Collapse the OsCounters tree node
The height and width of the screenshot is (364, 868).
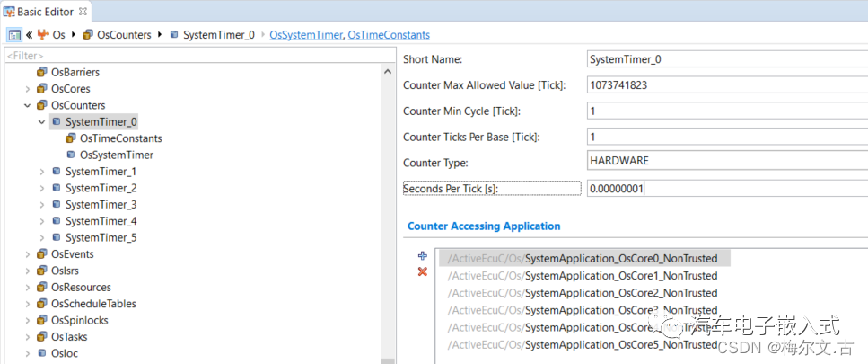(28, 105)
